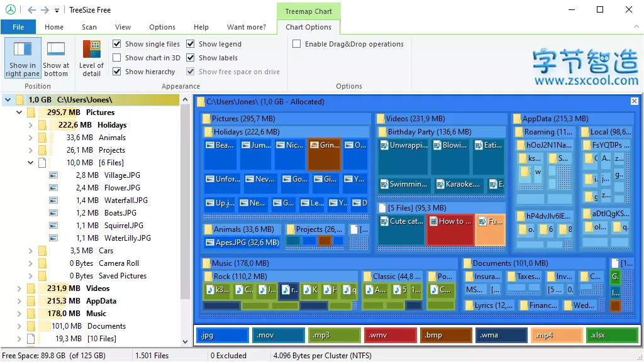Viewport: 644px width, 362px height.
Task: Switch to the Scan ribbon tab
Action: pyautogui.click(x=89, y=27)
